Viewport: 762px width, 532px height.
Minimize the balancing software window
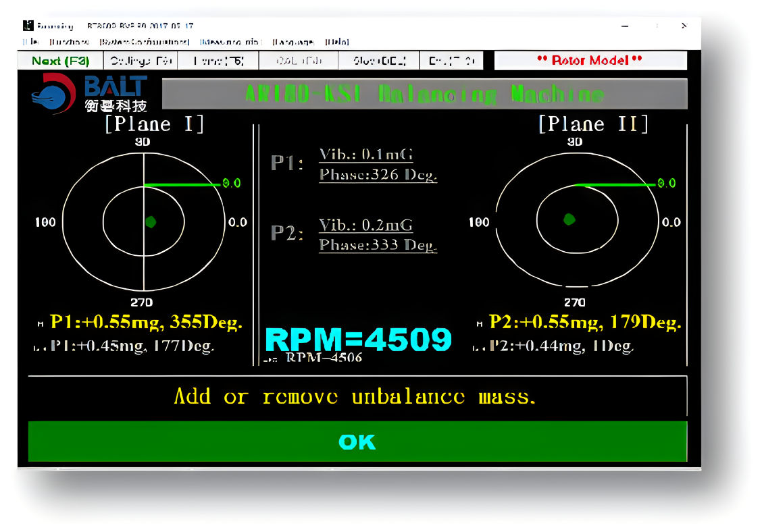tap(626, 26)
